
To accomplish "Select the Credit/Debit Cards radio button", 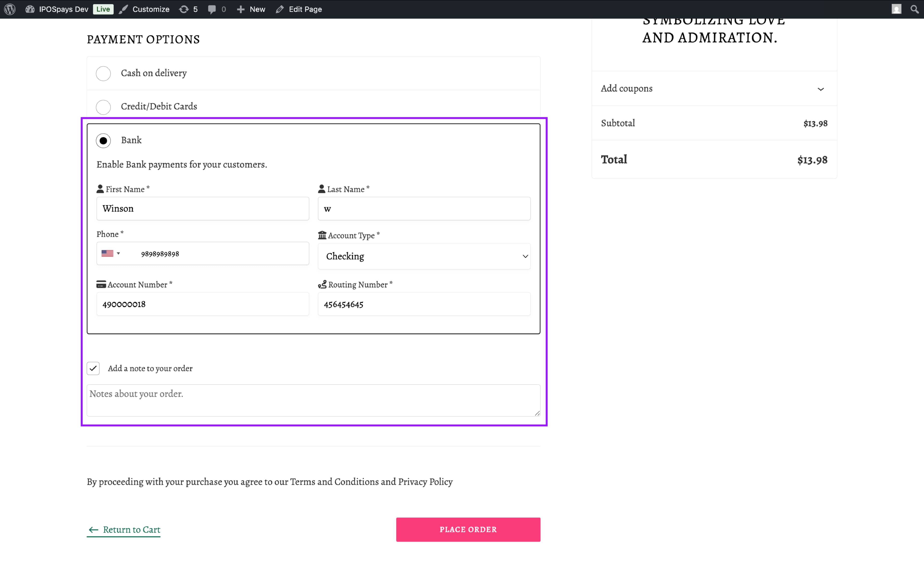I will tap(103, 107).
